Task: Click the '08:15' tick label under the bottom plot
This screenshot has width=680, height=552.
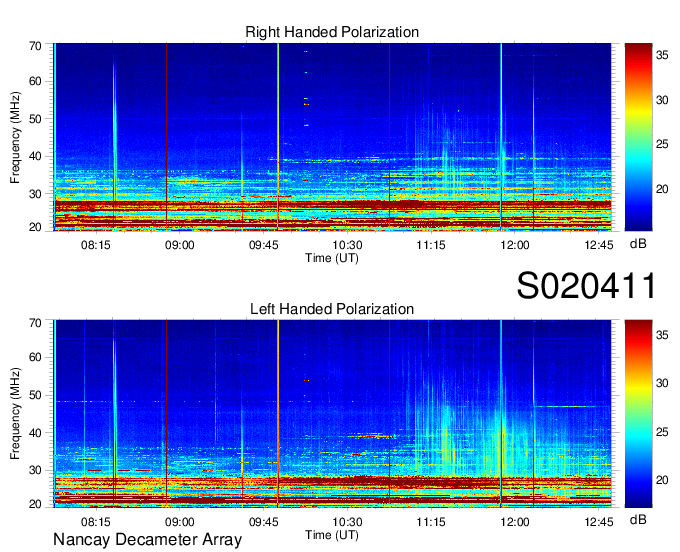Action: pyautogui.click(x=96, y=522)
